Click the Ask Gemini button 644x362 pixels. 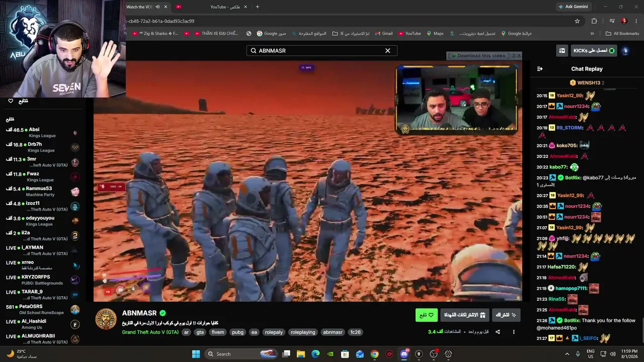click(573, 7)
